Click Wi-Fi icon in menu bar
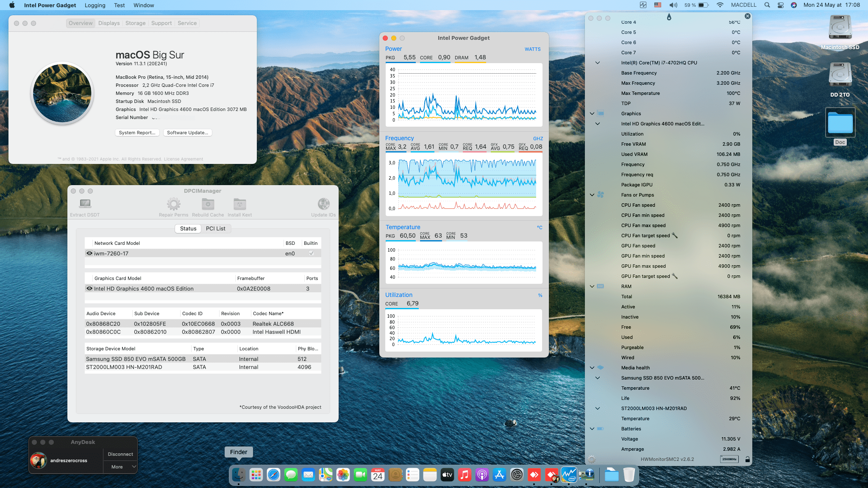The image size is (868, 488). pyautogui.click(x=720, y=5)
